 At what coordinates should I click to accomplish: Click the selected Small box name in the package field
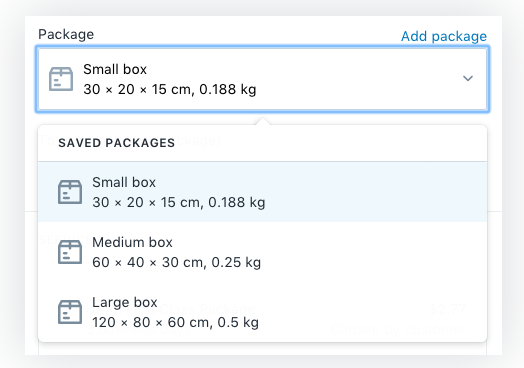pyautogui.click(x=115, y=69)
